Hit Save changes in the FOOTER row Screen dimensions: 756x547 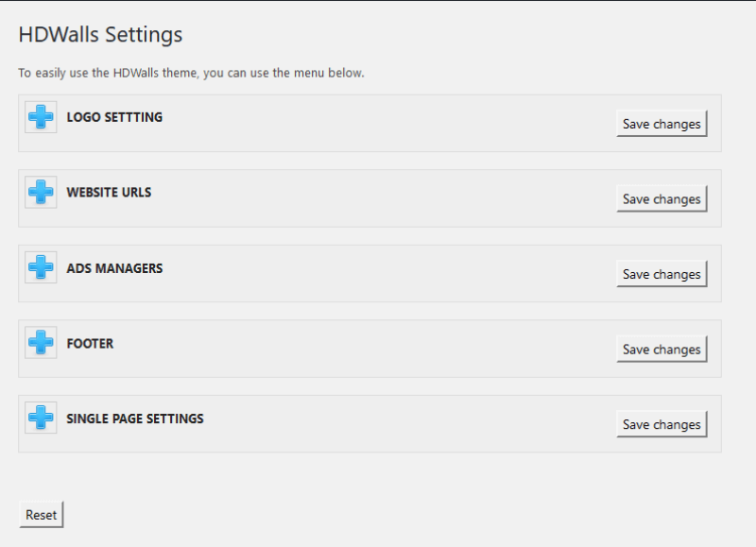click(x=661, y=350)
